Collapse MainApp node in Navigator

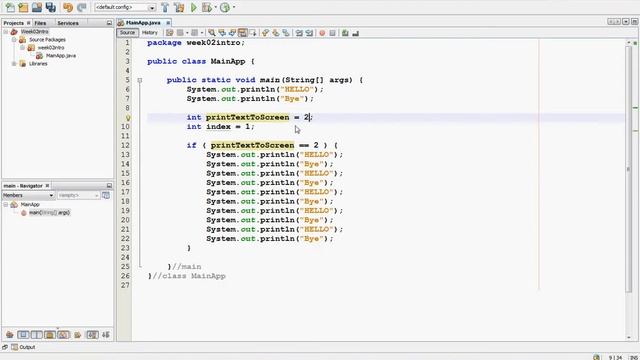pos(6,204)
